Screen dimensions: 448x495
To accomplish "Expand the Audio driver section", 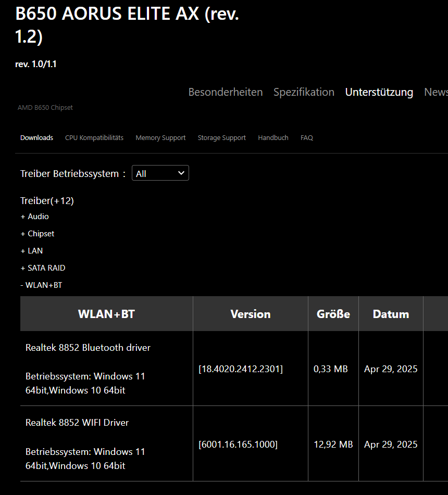I will point(35,217).
